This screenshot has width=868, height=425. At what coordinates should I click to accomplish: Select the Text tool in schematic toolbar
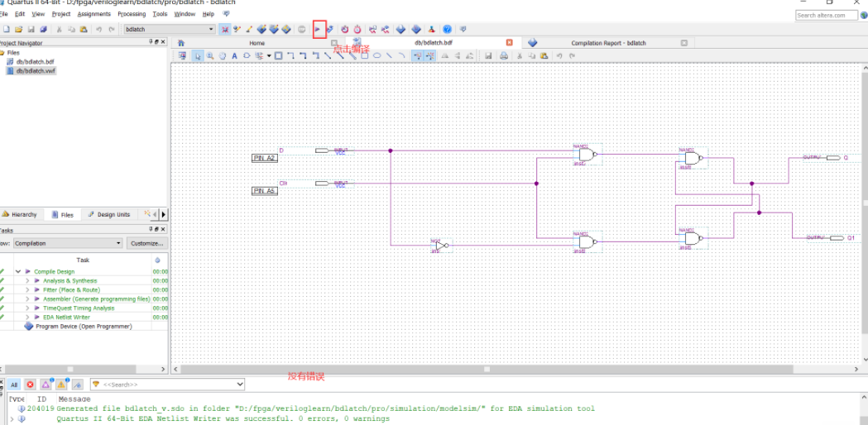[234, 56]
